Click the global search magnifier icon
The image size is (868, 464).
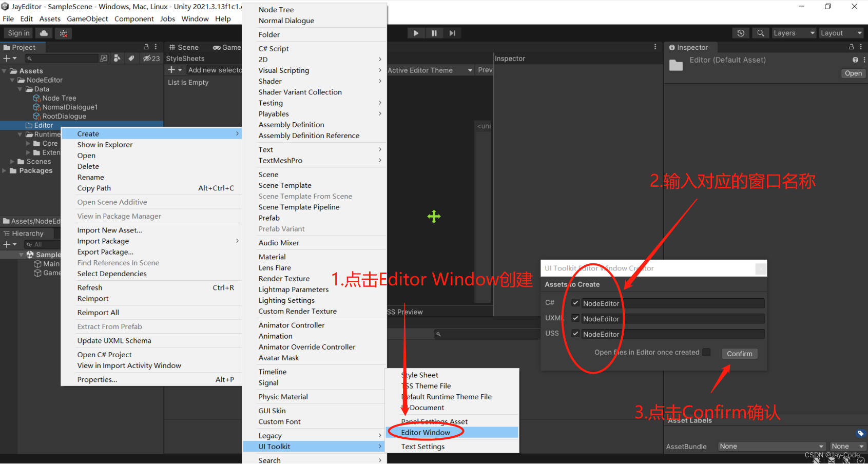(761, 33)
